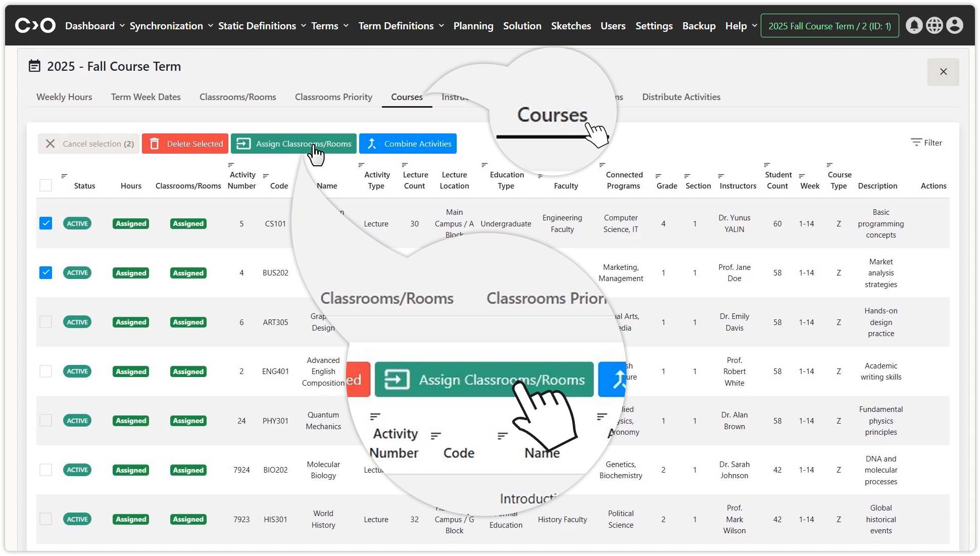The width and height of the screenshot is (980, 556).
Task: Click the notifications bell icon
Action: [914, 25]
